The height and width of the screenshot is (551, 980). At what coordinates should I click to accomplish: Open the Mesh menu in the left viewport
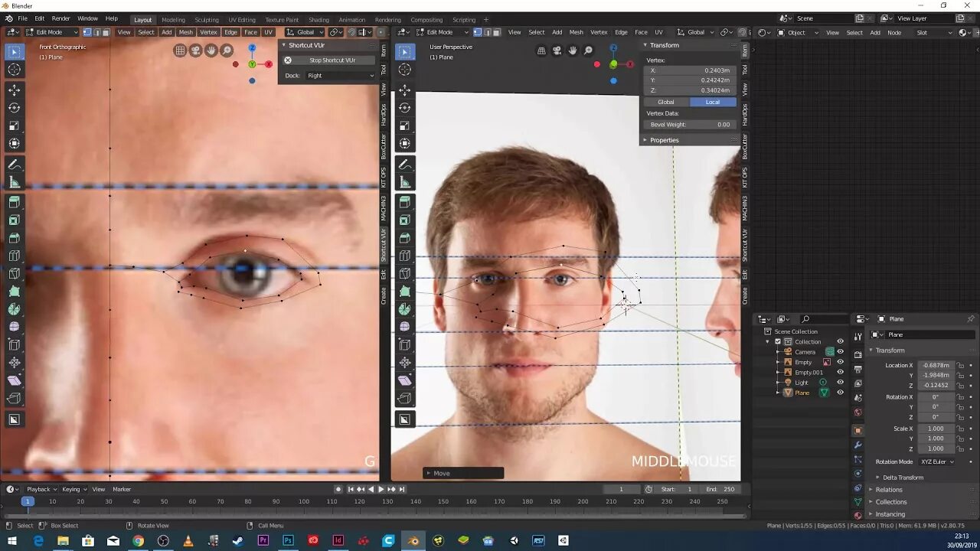[x=186, y=32]
